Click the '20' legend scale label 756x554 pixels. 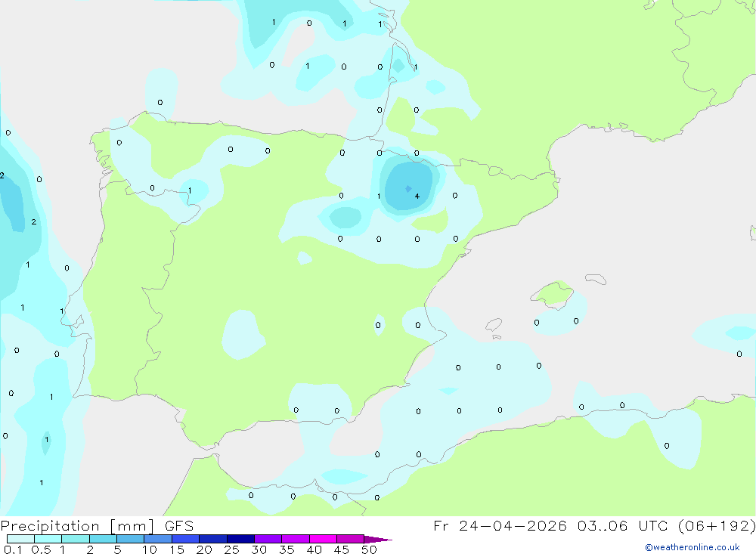(x=204, y=549)
